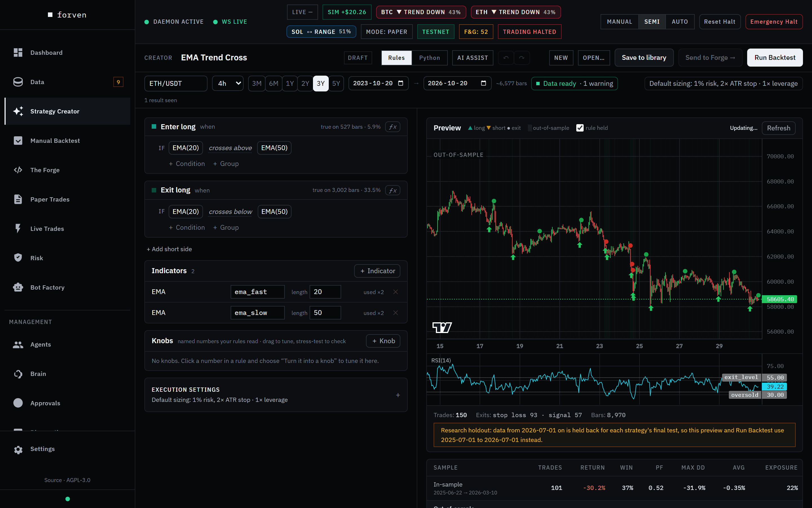Toggle the rule held checkbox
The width and height of the screenshot is (812, 508).
580,128
